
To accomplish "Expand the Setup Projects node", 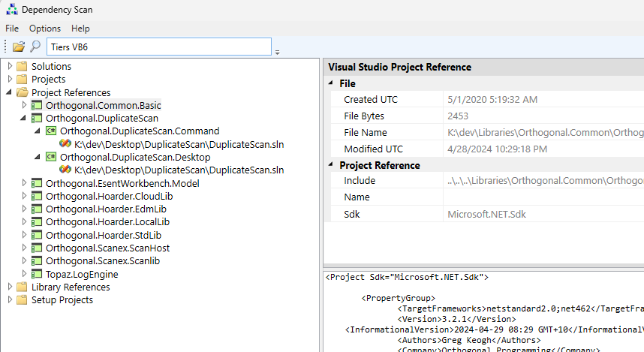I will coord(10,299).
